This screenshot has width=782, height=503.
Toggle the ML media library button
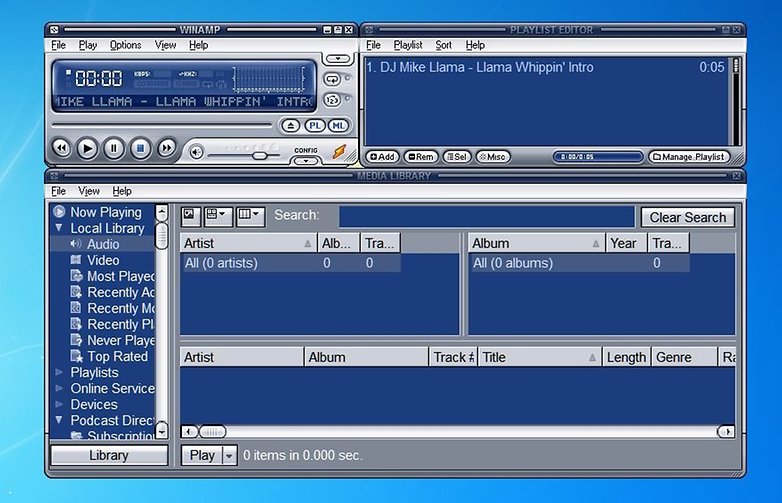pos(338,126)
